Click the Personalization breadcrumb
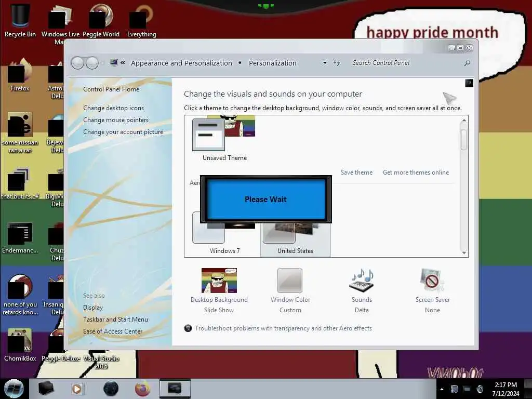This screenshot has height=399, width=532. tap(272, 63)
